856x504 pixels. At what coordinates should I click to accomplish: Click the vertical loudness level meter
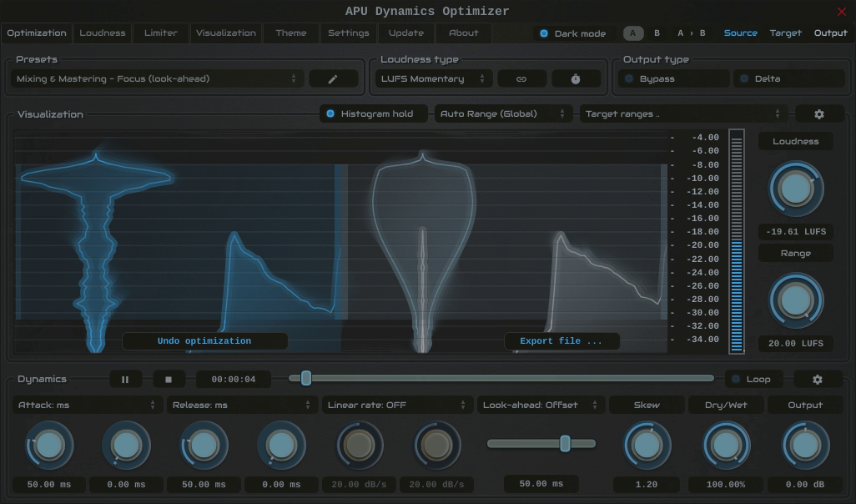tap(737, 241)
